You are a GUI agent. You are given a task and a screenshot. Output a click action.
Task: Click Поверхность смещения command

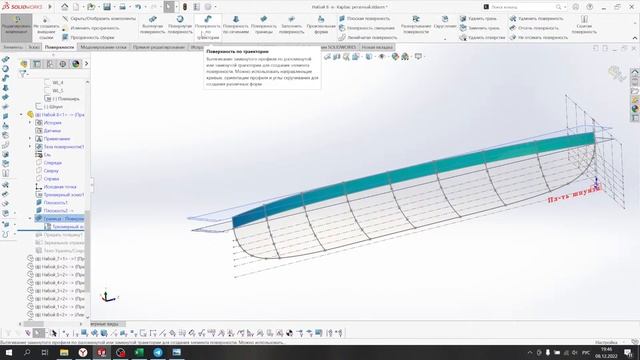pos(367,28)
